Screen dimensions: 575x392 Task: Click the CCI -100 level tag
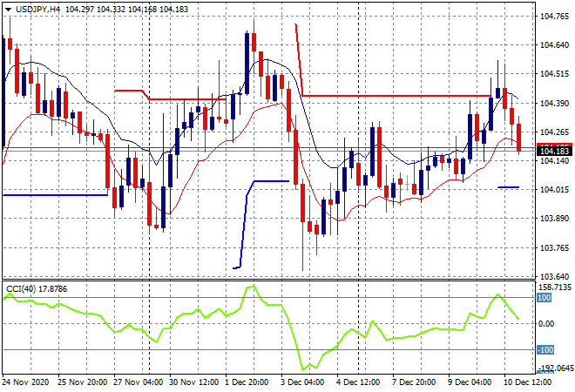pyautogui.click(x=545, y=350)
